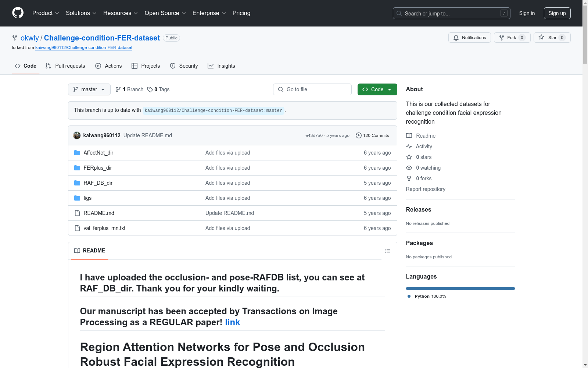Open the Pricing page link
The width and height of the screenshot is (588, 368).
pos(241,13)
